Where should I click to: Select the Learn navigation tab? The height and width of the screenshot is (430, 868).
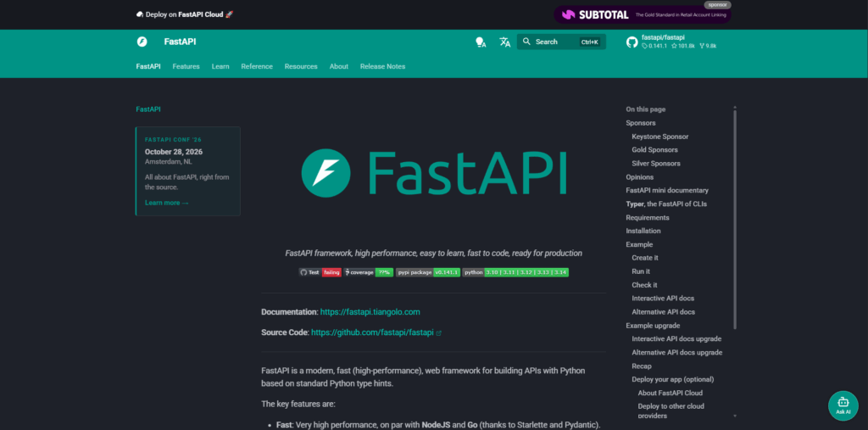tap(220, 66)
